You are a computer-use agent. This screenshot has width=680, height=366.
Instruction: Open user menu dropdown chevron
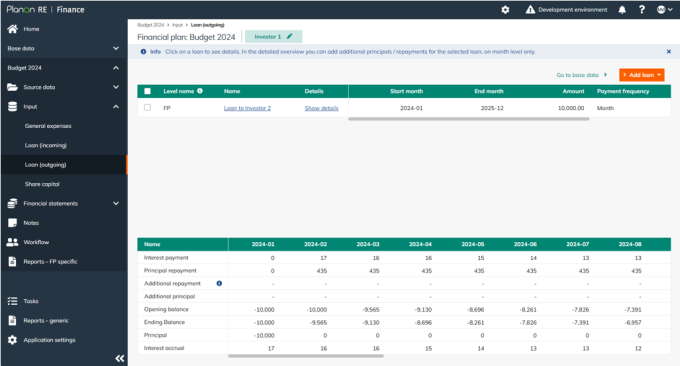(x=670, y=10)
